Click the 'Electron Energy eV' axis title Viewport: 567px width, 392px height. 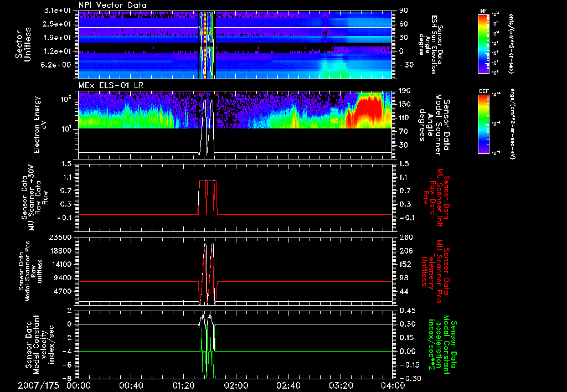click(x=40, y=125)
